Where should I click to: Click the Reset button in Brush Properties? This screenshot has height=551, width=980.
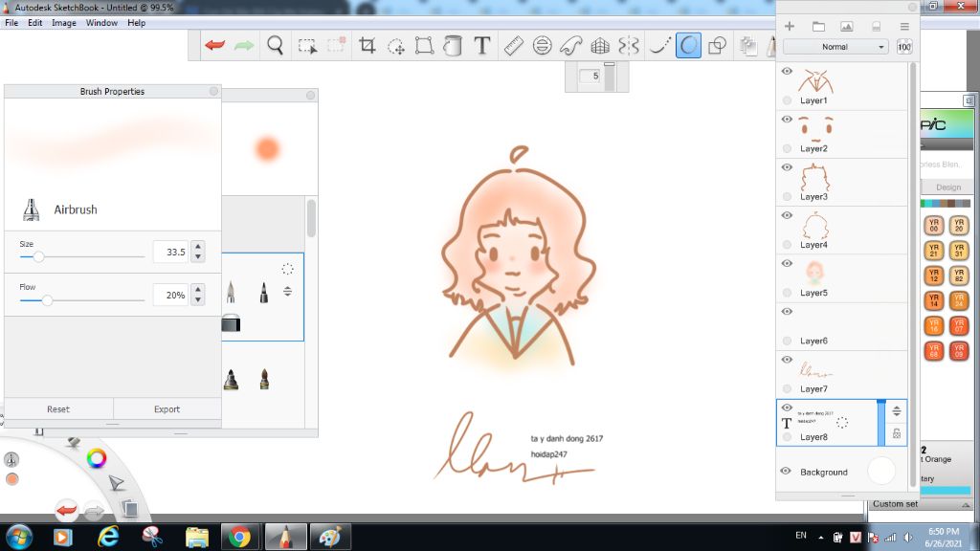58,409
